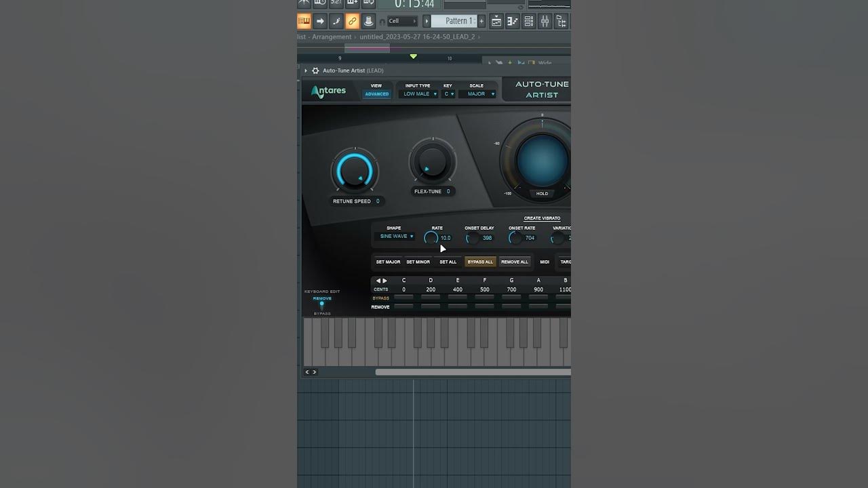The image size is (868, 488).
Task: Click the Flex-Tune knob
Action: point(432,162)
